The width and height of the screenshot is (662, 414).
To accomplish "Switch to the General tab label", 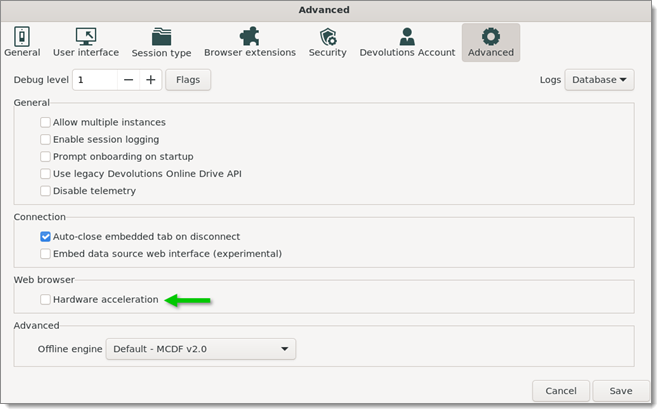I will 22,52.
